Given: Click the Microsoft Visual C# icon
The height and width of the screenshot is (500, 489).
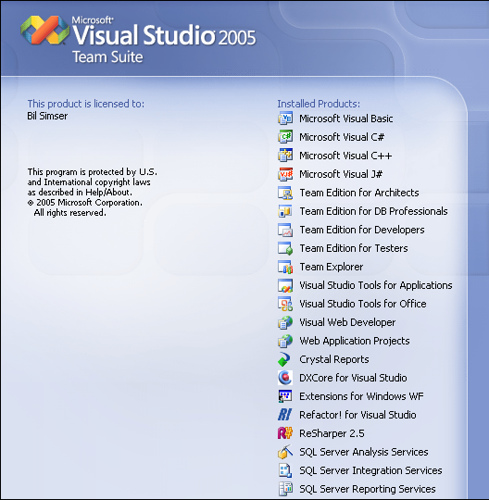Looking at the screenshot, I should pos(285,137).
